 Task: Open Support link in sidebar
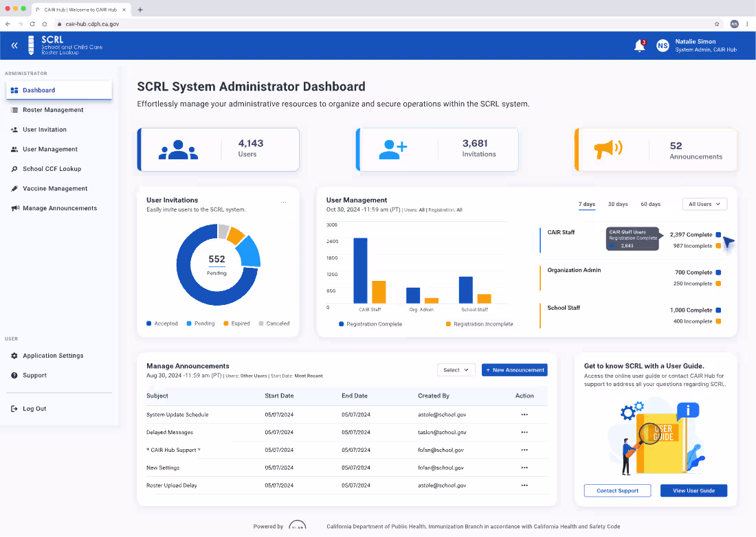pyautogui.click(x=35, y=376)
